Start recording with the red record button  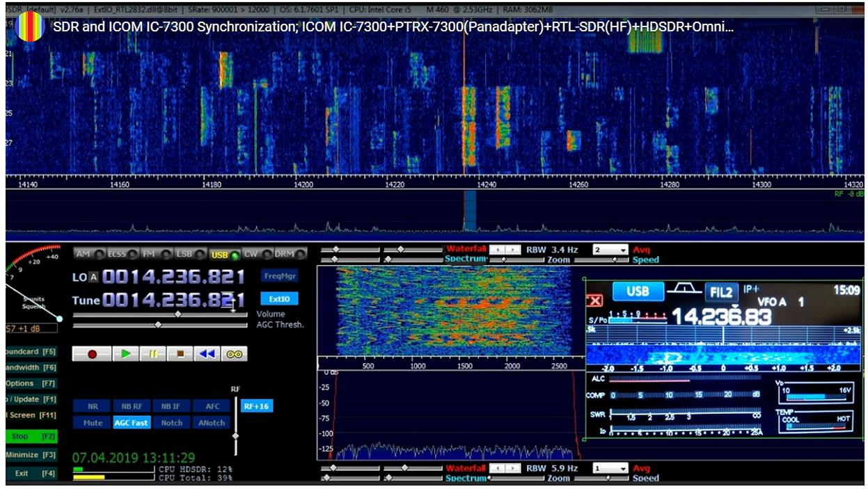tap(92, 354)
